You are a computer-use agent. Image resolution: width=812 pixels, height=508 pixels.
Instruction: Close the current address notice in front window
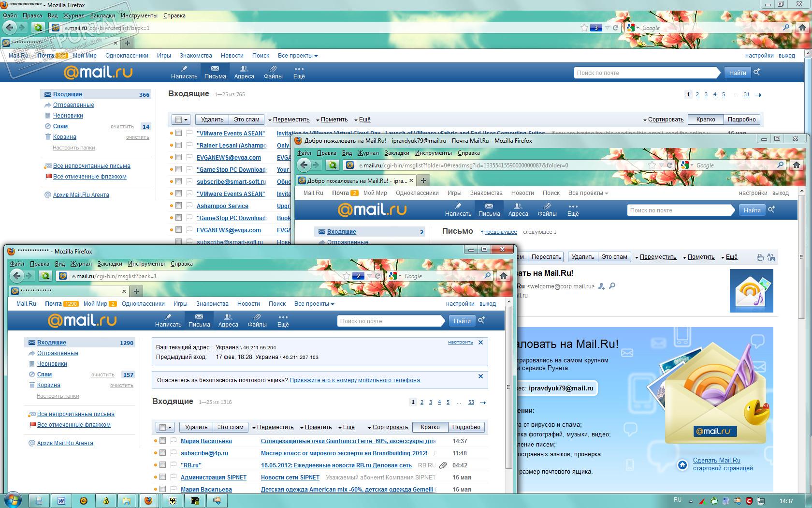point(480,342)
